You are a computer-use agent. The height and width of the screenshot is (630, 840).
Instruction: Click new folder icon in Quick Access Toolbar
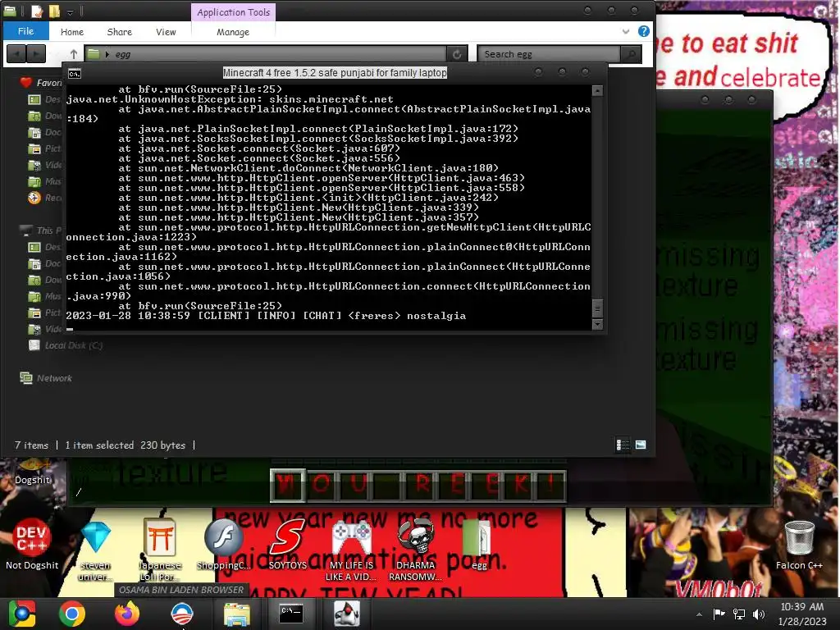coord(54,11)
